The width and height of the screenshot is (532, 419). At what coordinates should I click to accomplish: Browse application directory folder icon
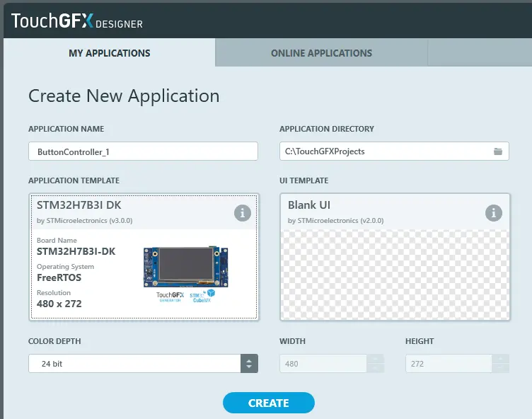tap(498, 151)
